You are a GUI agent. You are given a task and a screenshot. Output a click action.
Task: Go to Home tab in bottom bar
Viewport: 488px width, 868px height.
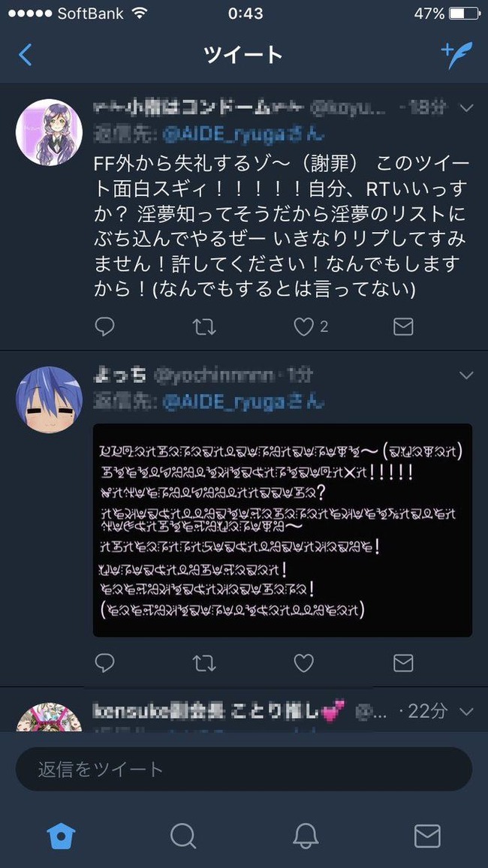61,836
